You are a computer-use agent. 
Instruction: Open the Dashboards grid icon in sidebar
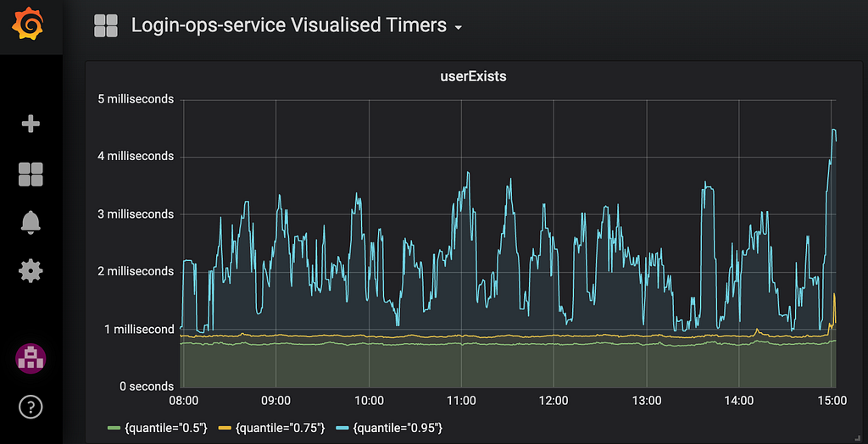tap(31, 174)
